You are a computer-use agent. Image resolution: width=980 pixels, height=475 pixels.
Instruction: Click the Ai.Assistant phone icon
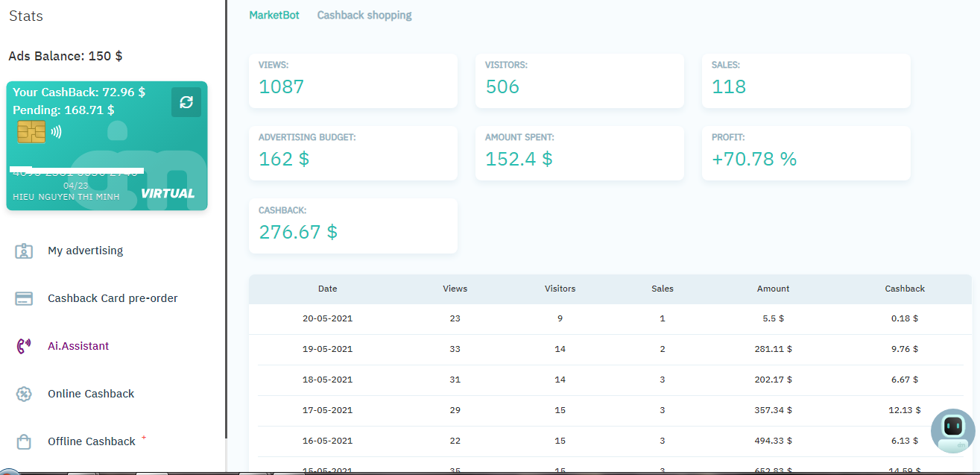[x=24, y=346]
